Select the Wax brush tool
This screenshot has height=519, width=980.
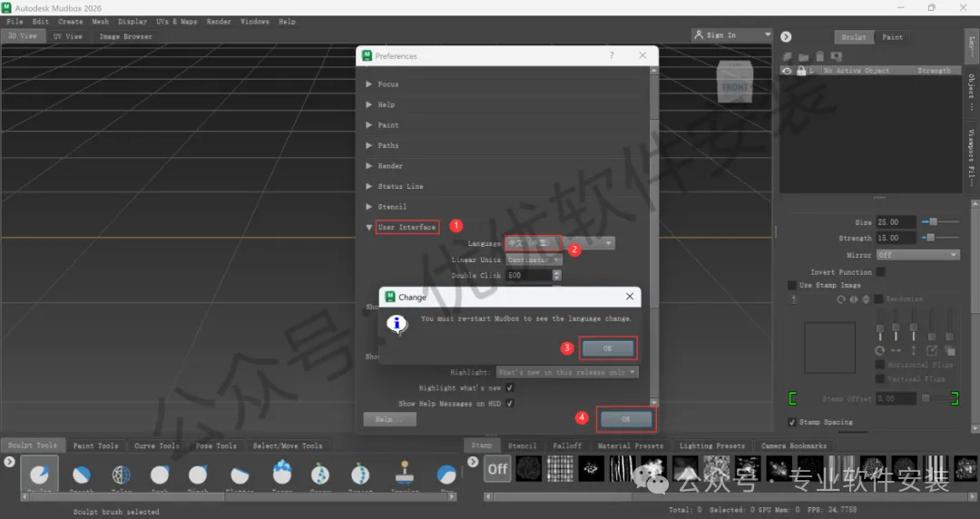click(x=446, y=475)
